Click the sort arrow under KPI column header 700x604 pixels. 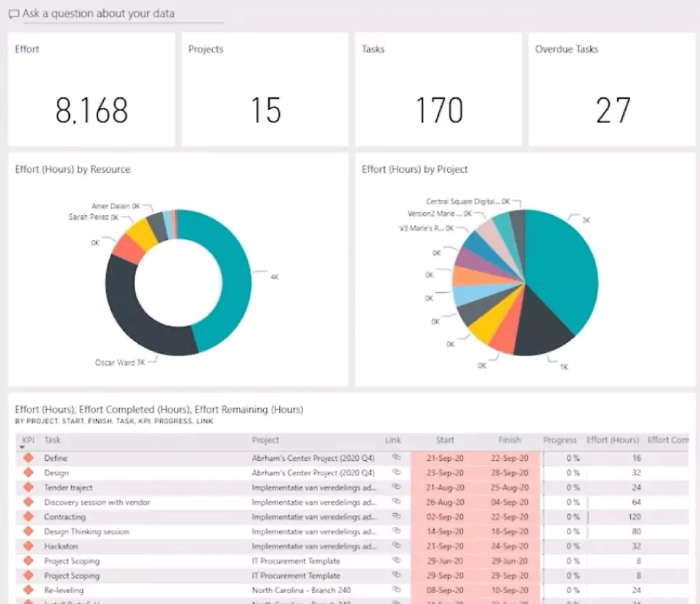[x=23, y=447]
